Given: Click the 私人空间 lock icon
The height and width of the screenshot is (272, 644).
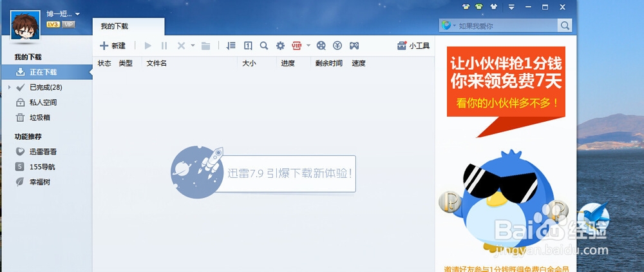Looking at the screenshot, I should (x=20, y=102).
